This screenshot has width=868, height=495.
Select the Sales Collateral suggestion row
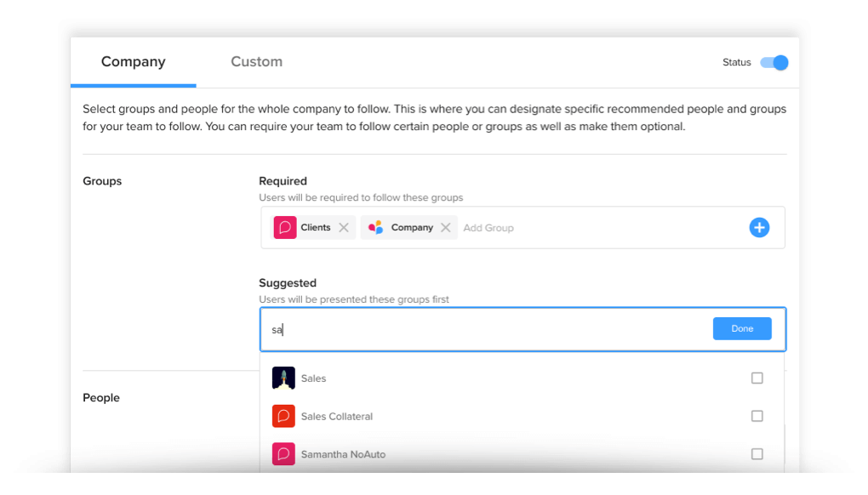pyautogui.click(x=522, y=416)
